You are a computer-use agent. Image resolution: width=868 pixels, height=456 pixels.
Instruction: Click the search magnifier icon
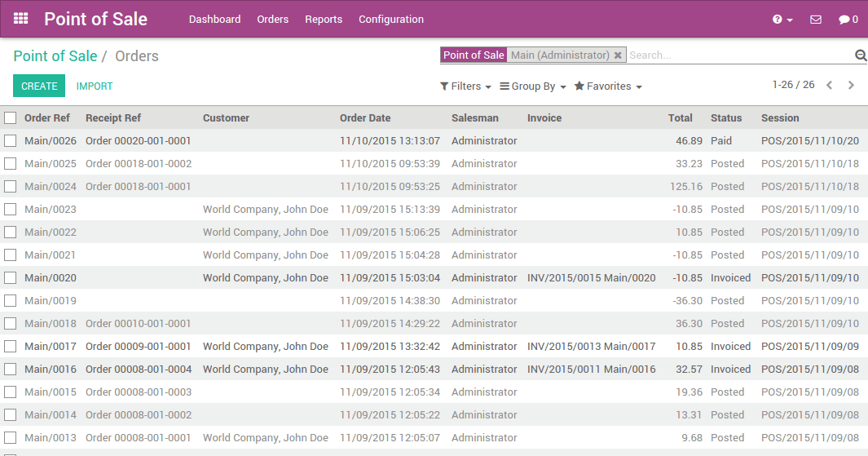pyautogui.click(x=861, y=55)
